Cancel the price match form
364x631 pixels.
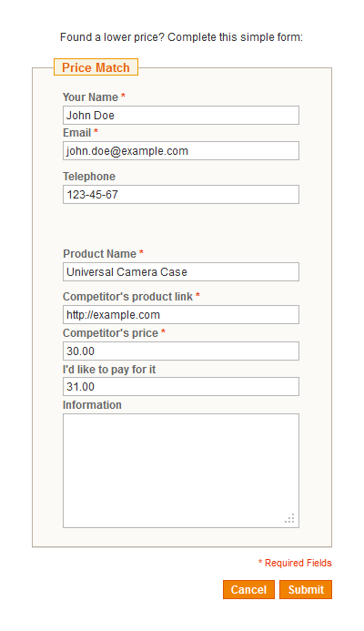pyautogui.click(x=249, y=589)
